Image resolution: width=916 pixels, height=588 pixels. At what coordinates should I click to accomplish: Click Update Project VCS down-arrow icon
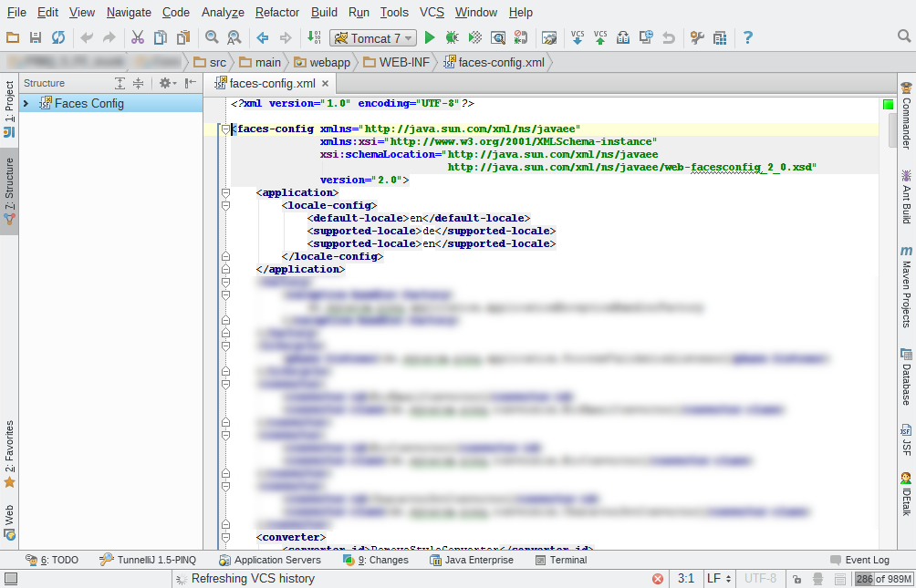tap(578, 38)
